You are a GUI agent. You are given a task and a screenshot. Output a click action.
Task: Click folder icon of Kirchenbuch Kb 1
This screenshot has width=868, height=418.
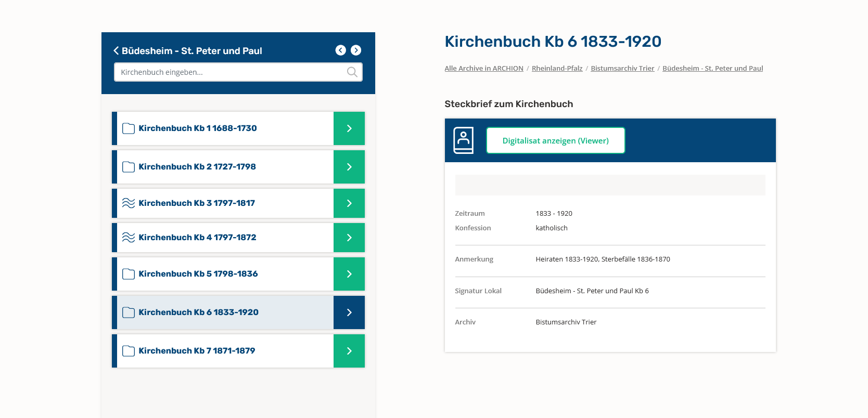[129, 128]
